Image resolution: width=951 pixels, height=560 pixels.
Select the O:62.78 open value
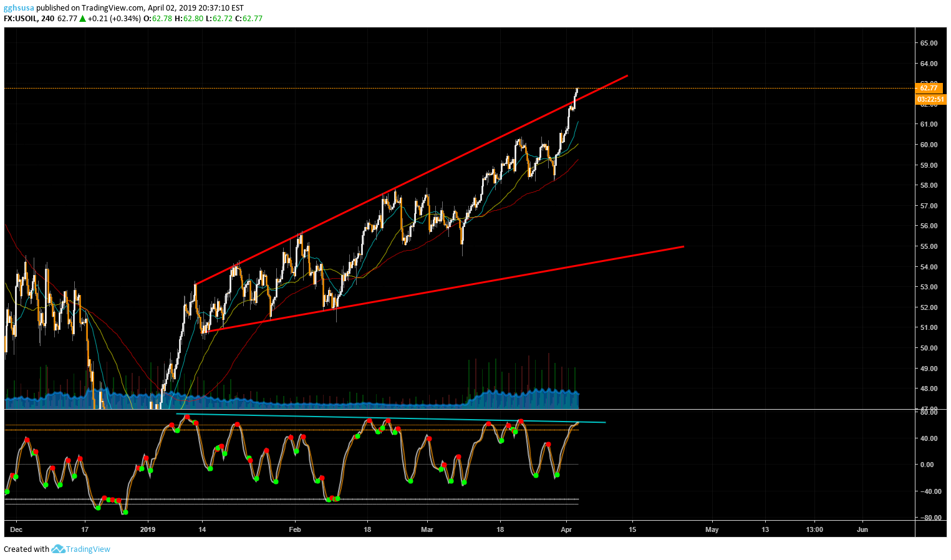click(x=158, y=19)
